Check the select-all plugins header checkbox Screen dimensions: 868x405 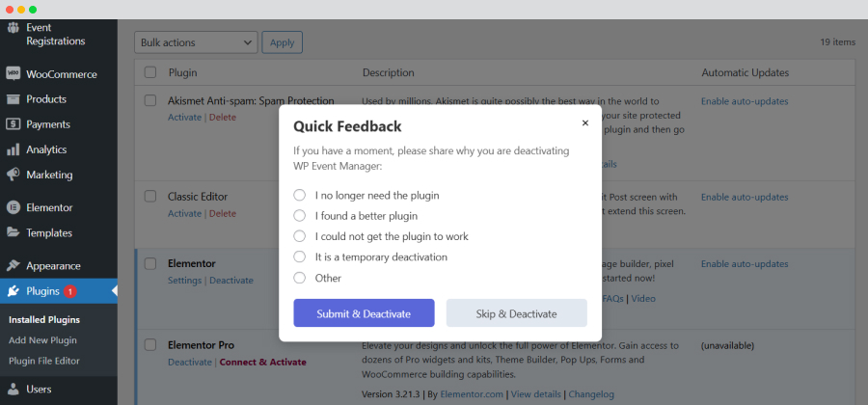pyautogui.click(x=150, y=72)
